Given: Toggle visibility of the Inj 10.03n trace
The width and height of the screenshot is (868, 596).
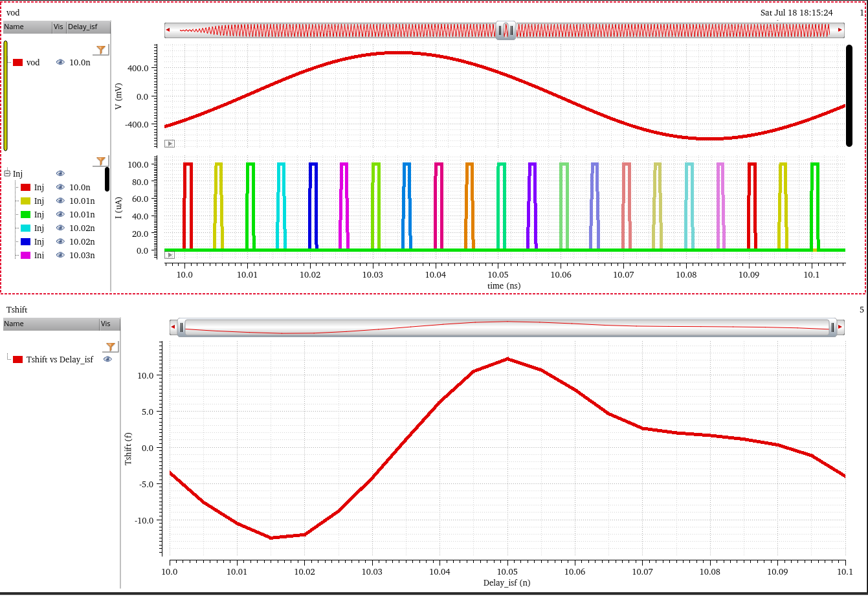Looking at the screenshot, I should click(x=60, y=255).
